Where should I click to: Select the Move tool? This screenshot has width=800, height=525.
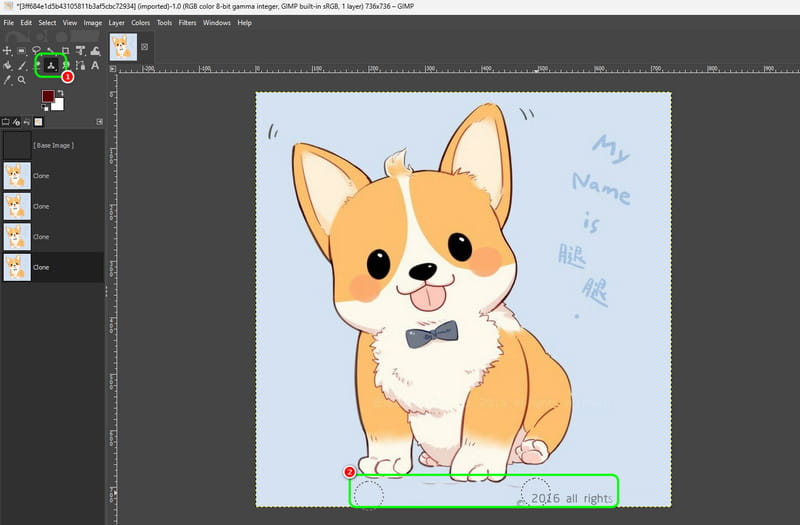tap(8, 51)
